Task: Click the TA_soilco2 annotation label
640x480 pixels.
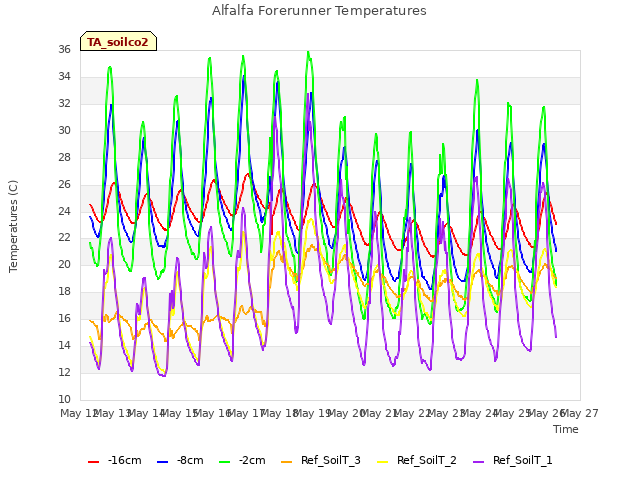Action: pyautogui.click(x=118, y=42)
